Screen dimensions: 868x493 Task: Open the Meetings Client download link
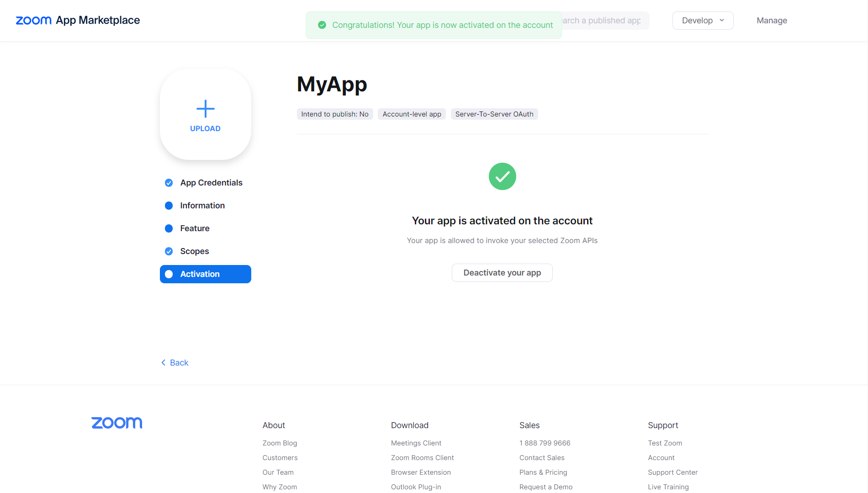point(416,443)
